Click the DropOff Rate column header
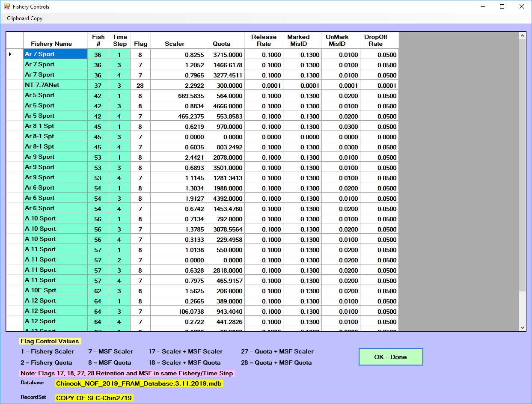This screenshot has height=404, width=532. [x=379, y=40]
